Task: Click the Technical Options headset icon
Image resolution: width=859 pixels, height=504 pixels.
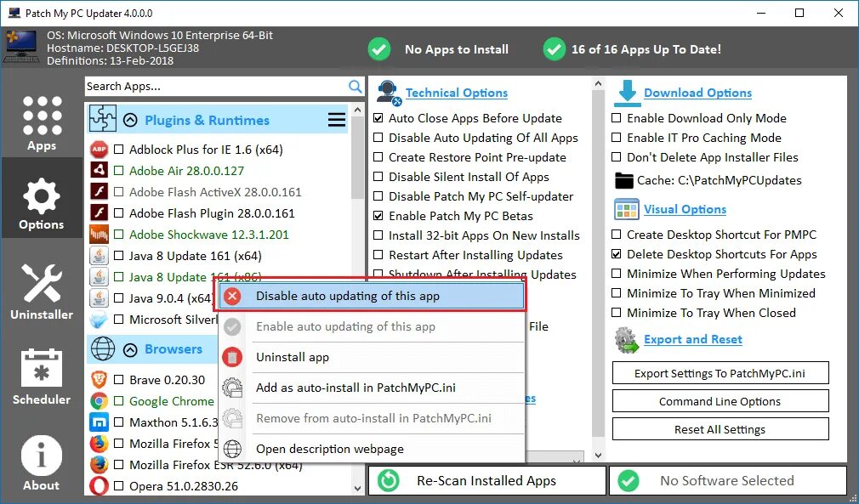Action: [x=389, y=93]
